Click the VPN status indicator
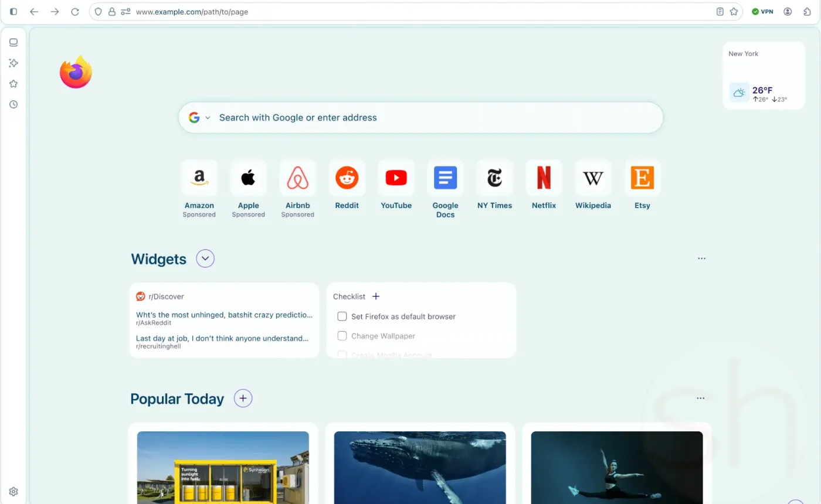Screen dimensions: 821x504 [x=762, y=12]
